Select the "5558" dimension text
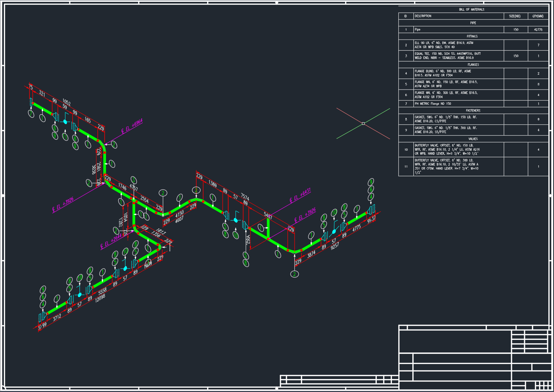The image size is (554, 392). coord(102,291)
